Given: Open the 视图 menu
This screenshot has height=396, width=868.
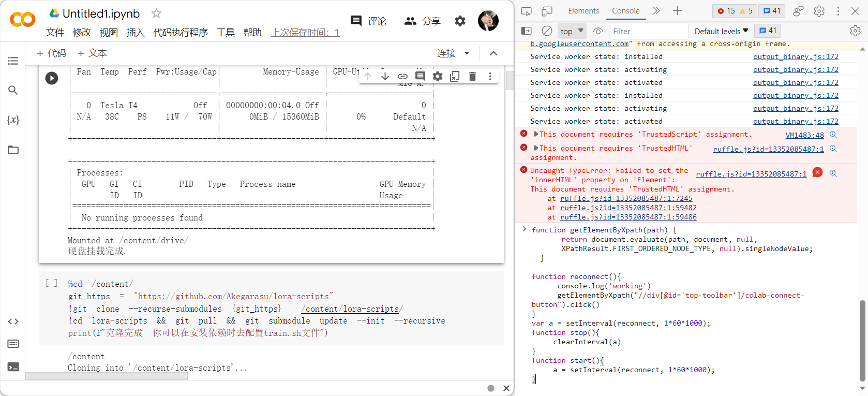Looking at the screenshot, I should tap(109, 33).
